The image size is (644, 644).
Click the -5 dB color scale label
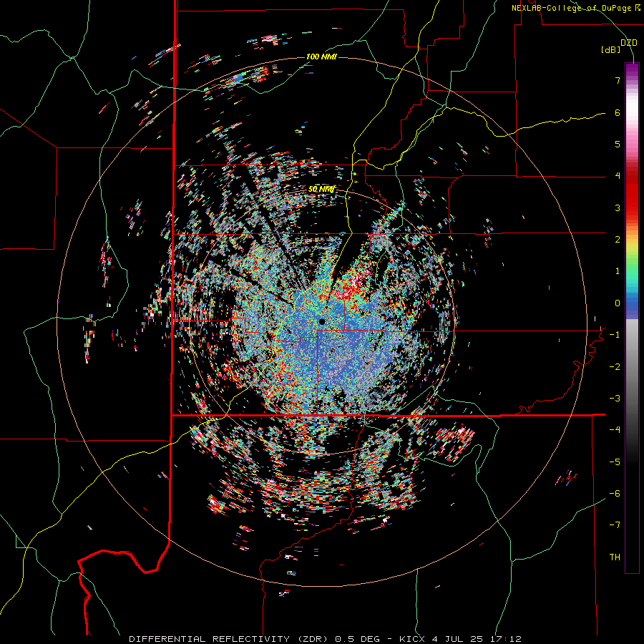click(x=615, y=462)
